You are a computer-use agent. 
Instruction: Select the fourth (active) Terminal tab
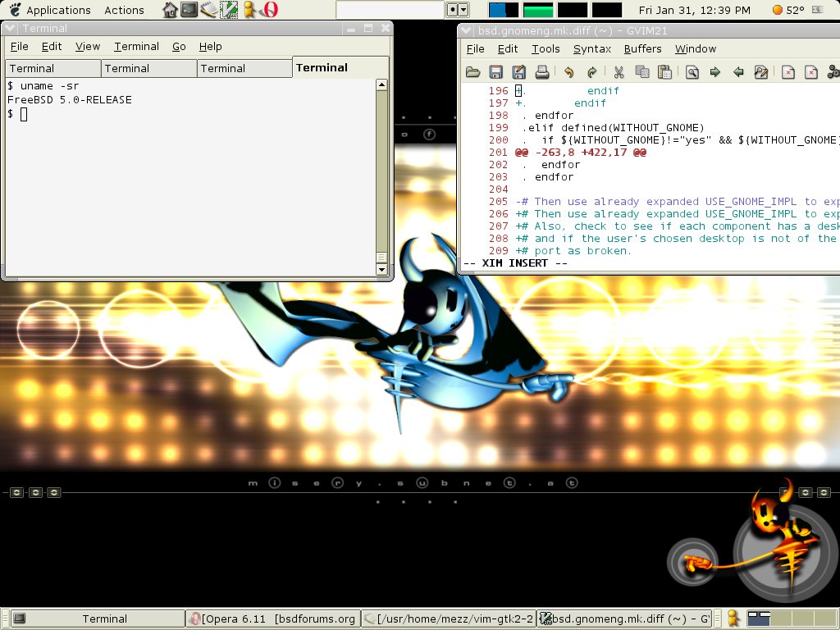[340, 67]
